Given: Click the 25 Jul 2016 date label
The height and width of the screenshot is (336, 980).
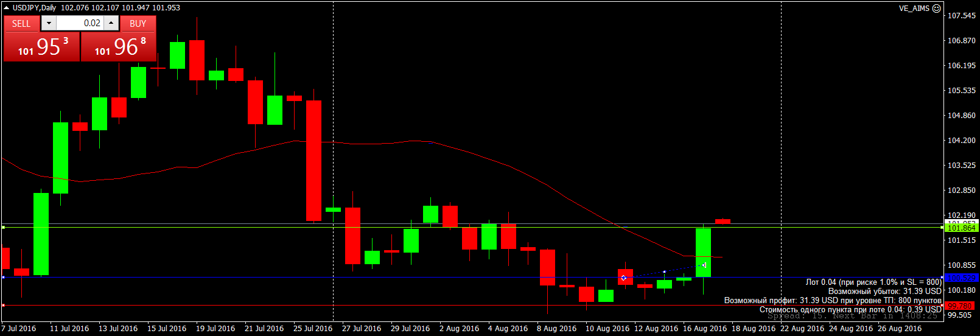Looking at the screenshot, I should pyautogui.click(x=313, y=328).
